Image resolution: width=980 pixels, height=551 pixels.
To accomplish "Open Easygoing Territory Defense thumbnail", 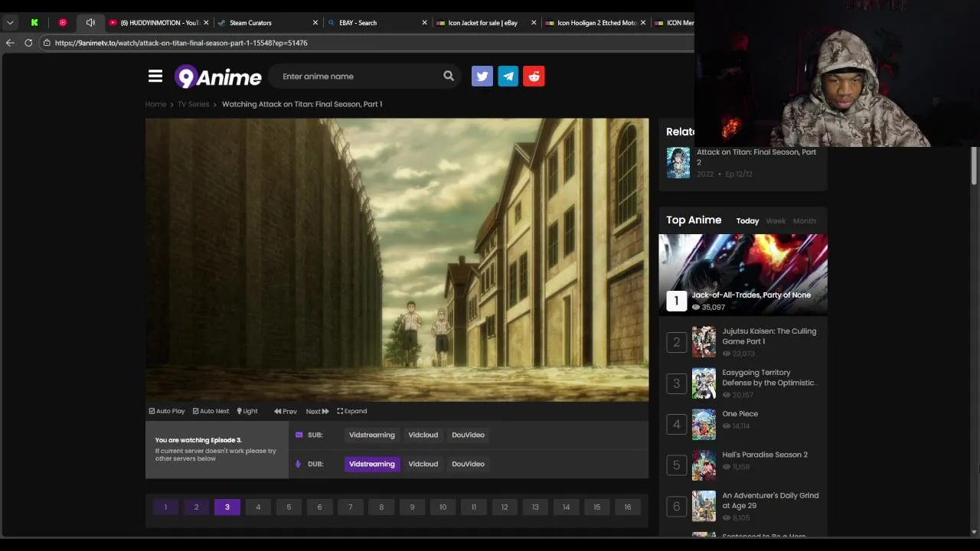I will (704, 383).
